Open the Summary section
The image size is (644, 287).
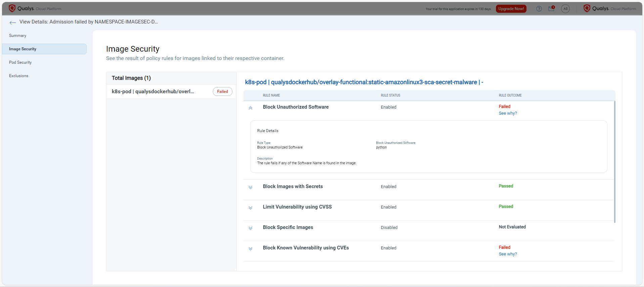point(17,36)
